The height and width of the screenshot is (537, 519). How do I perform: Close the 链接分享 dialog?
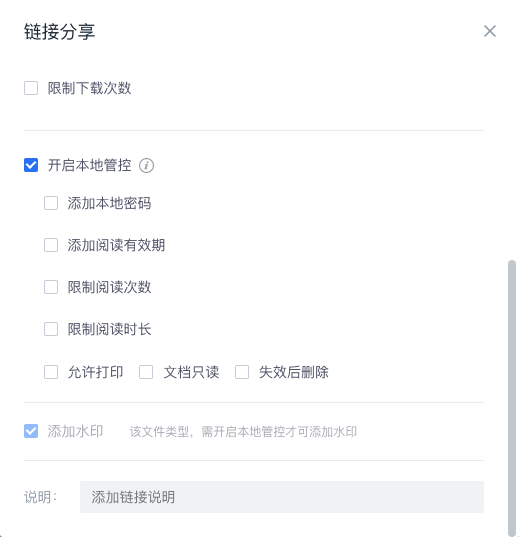tap(490, 31)
